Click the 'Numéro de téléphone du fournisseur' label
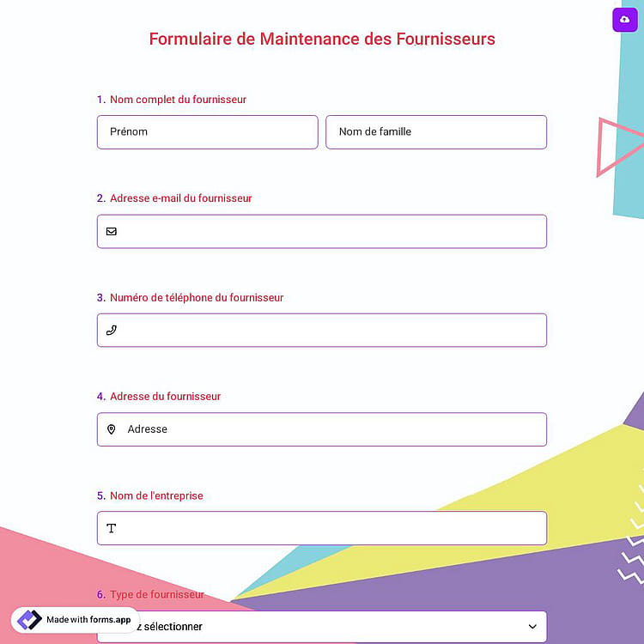The height and width of the screenshot is (644, 644). pos(197,297)
